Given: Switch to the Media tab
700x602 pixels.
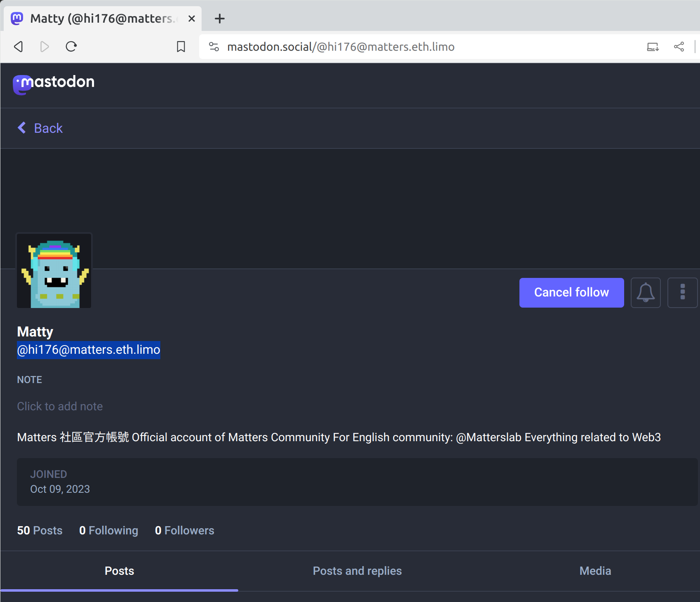Looking at the screenshot, I should pos(595,571).
